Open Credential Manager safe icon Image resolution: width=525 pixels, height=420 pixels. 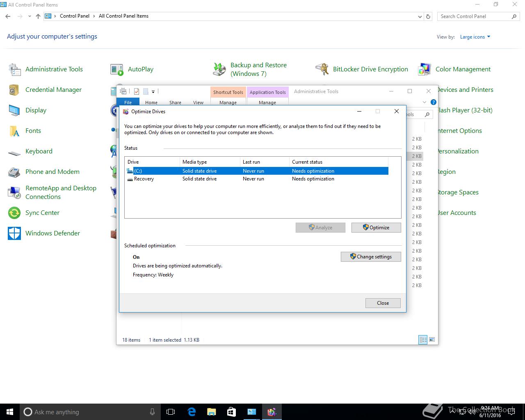coord(14,90)
